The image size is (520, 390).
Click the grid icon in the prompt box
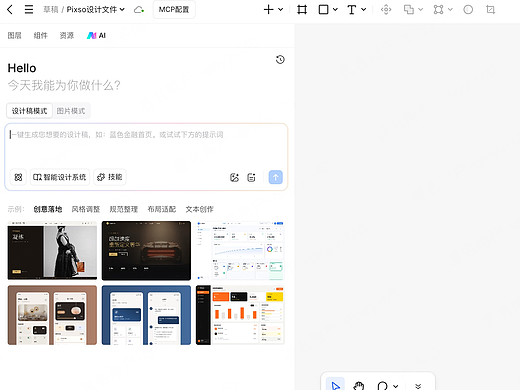[18, 177]
